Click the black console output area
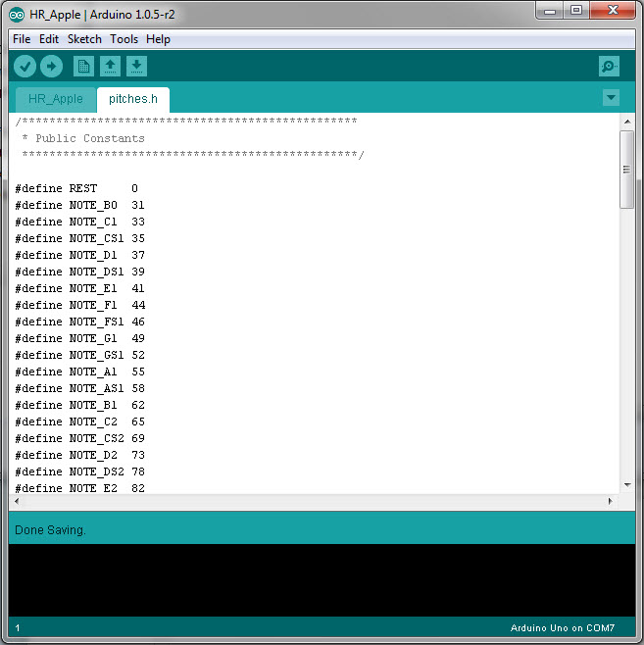The image size is (644, 645). [322, 580]
